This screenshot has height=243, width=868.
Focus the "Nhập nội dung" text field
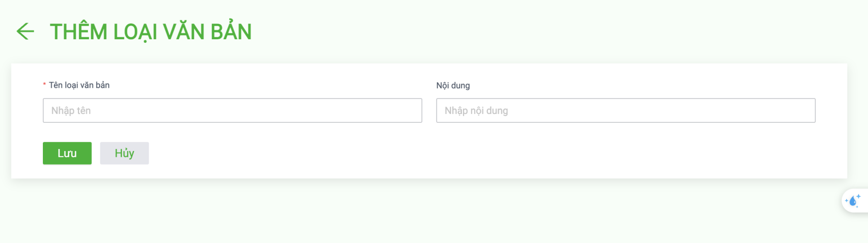pyautogui.click(x=626, y=110)
